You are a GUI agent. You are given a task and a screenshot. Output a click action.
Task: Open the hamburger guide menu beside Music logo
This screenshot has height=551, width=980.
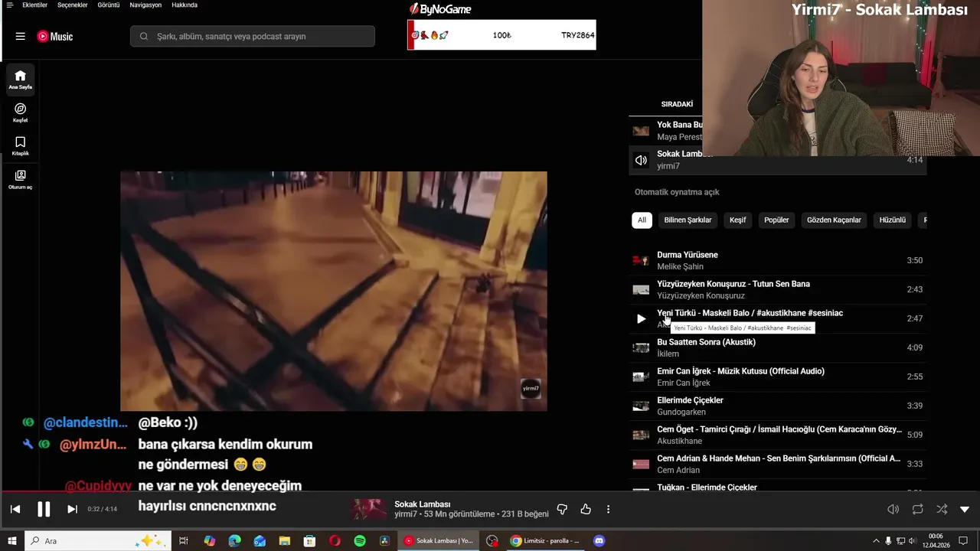(x=20, y=36)
